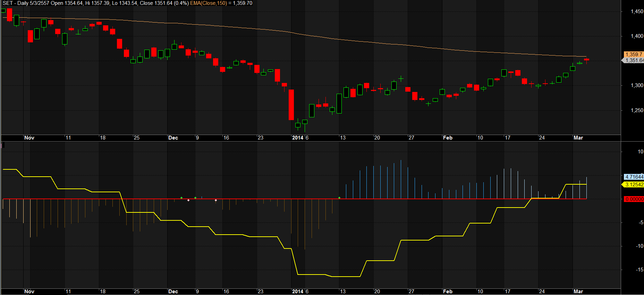Click "Mar" on the price pane date axis
The width and height of the screenshot is (644, 295).
578,138
